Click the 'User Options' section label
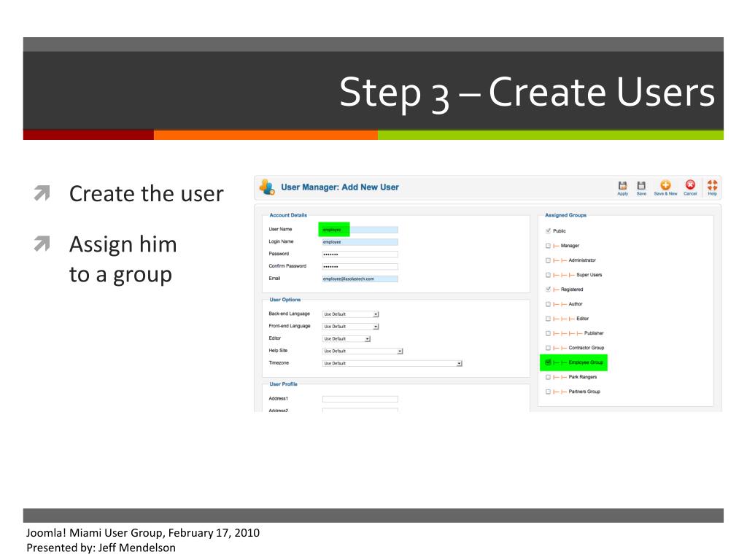The height and width of the screenshot is (560, 747). click(285, 300)
